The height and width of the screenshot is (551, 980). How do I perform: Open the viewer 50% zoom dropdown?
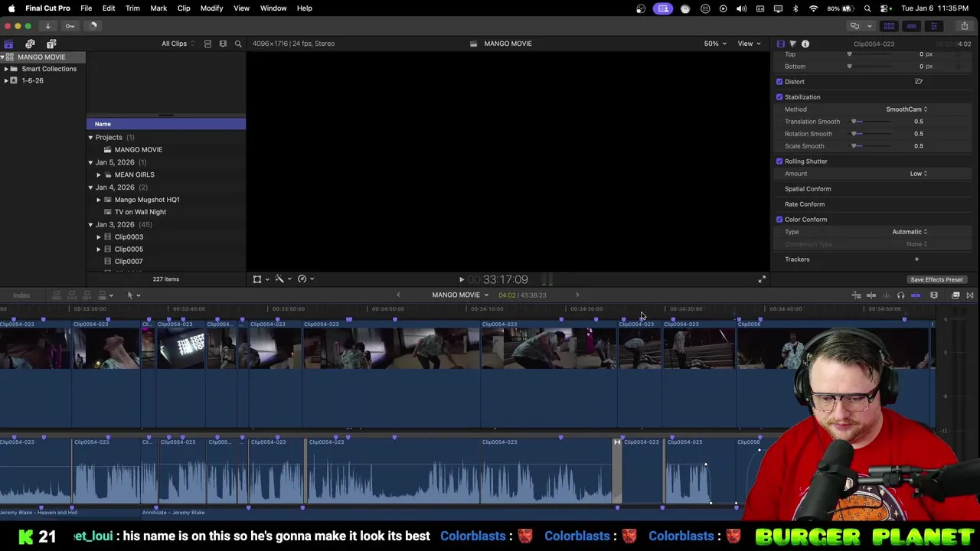pos(715,44)
